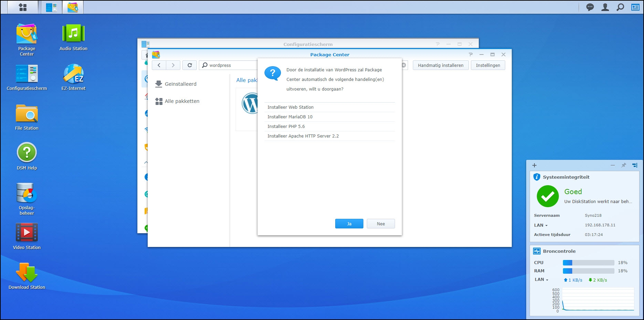The image size is (644, 320).
Task: Toggle the widgets panel icon
Action: point(635,7)
